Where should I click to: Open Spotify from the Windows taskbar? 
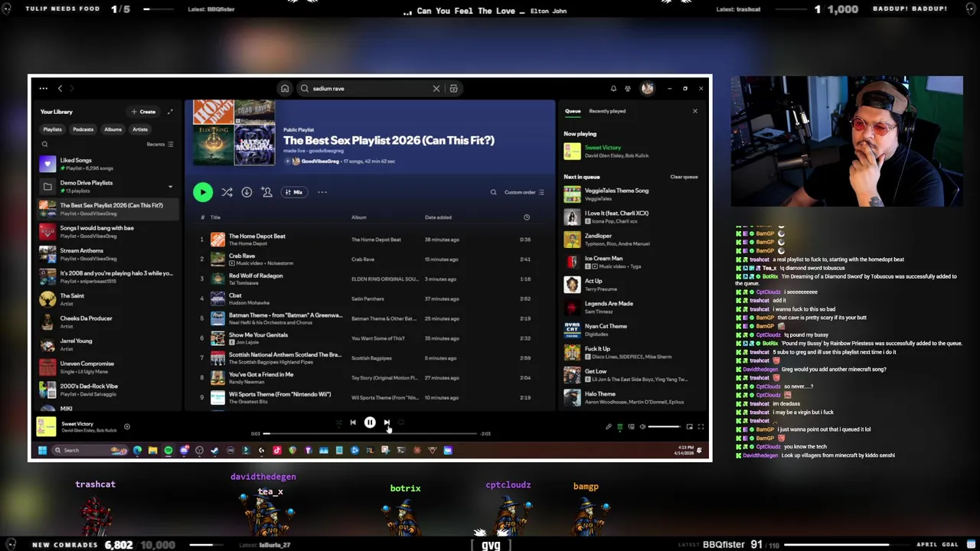point(168,450)
